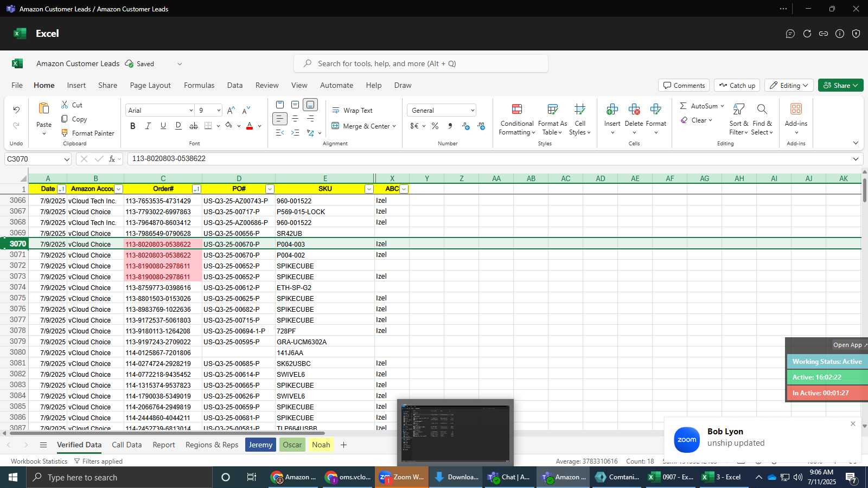Image resolution: width=868 pixels, height=488 pixels.
Task: Open the Arial font name dropdown
Action: point(191,111)
